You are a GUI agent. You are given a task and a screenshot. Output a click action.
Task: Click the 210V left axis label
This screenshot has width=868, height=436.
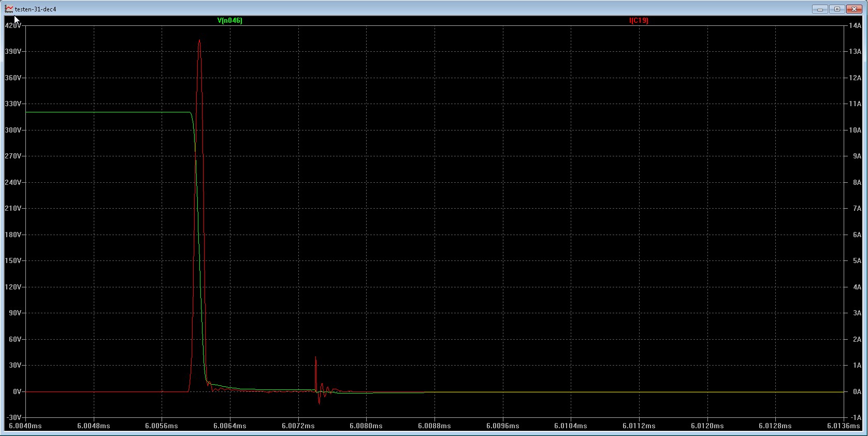pos(13,209)
